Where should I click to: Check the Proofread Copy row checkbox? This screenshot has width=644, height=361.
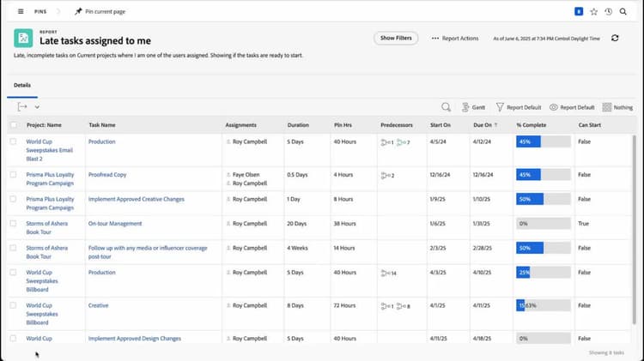(13, 174)
